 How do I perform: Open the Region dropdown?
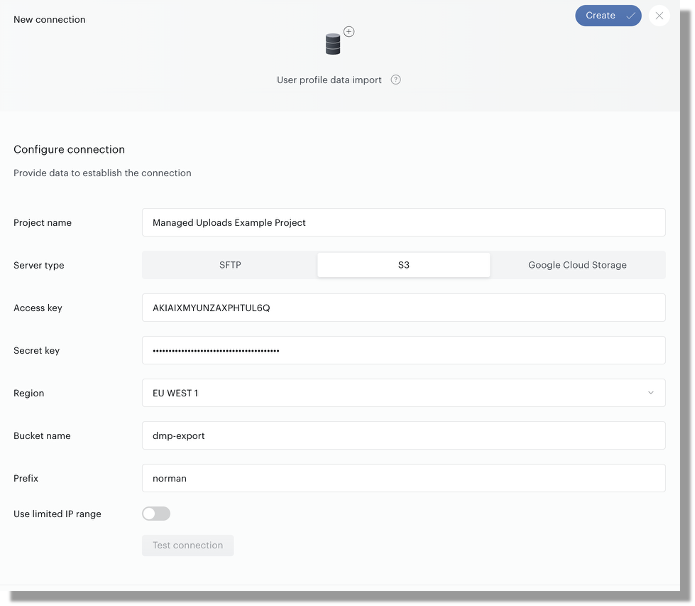click(x=403, y=393)
